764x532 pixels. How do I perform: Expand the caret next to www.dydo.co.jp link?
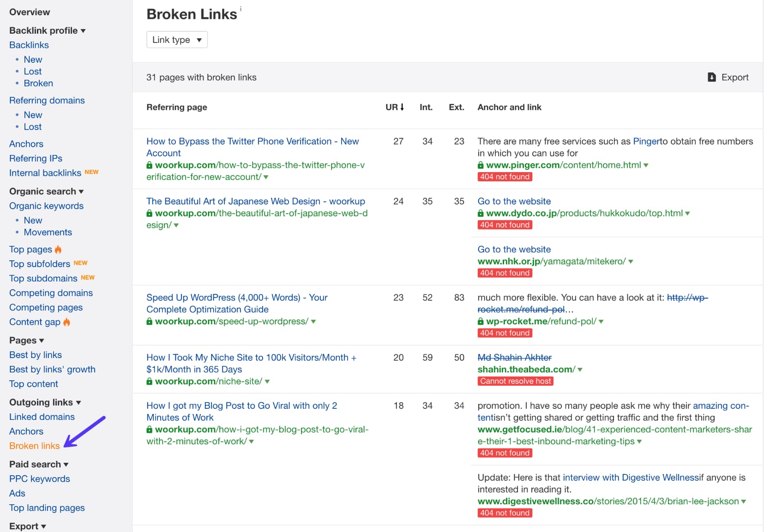point(687,213)
